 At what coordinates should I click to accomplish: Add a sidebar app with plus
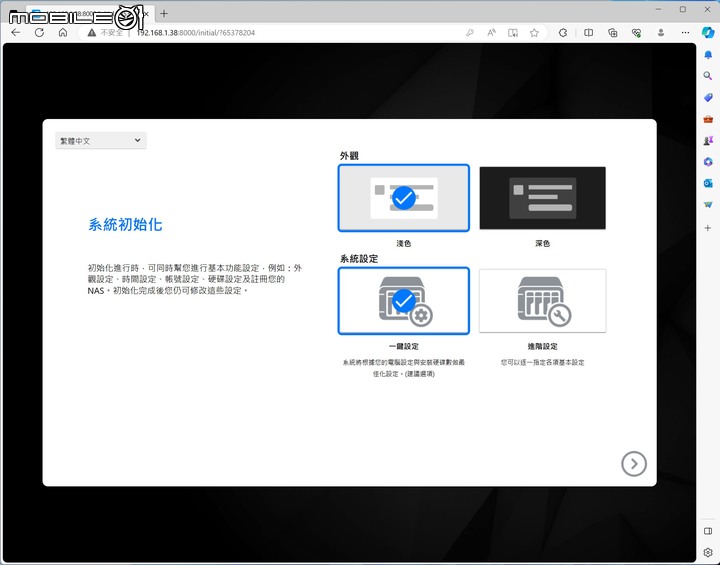(x=708, y=228)
